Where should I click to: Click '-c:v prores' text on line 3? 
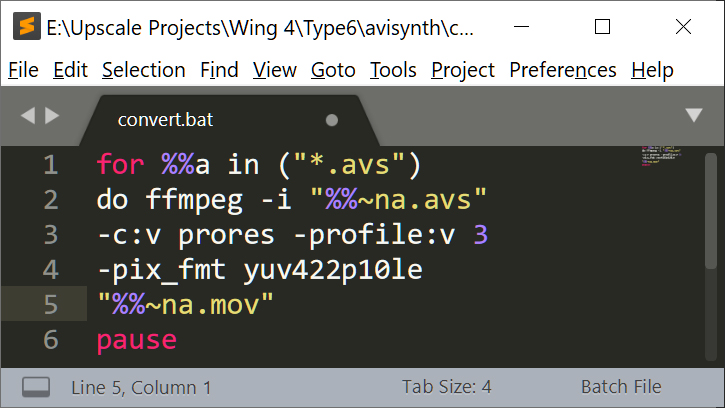(x=186, y=235)
